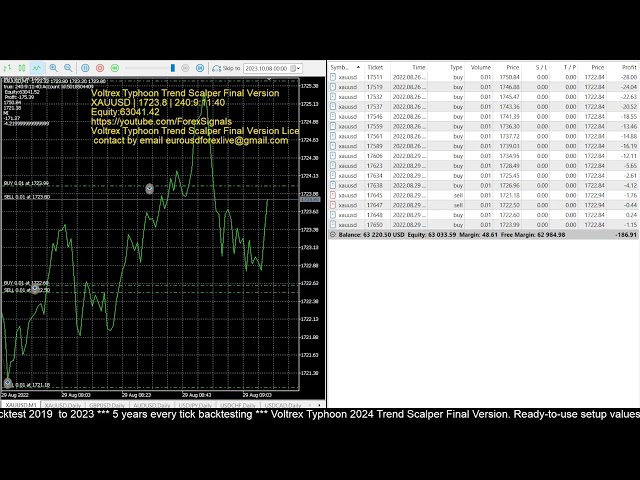Switch to the USDJPY,Daily tab

point(194,403)
